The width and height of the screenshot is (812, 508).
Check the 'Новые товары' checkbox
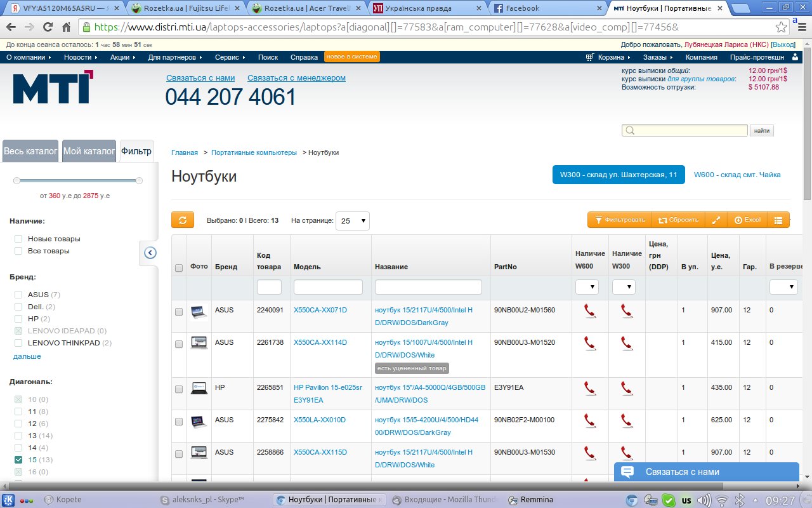[x=18, y=239]
